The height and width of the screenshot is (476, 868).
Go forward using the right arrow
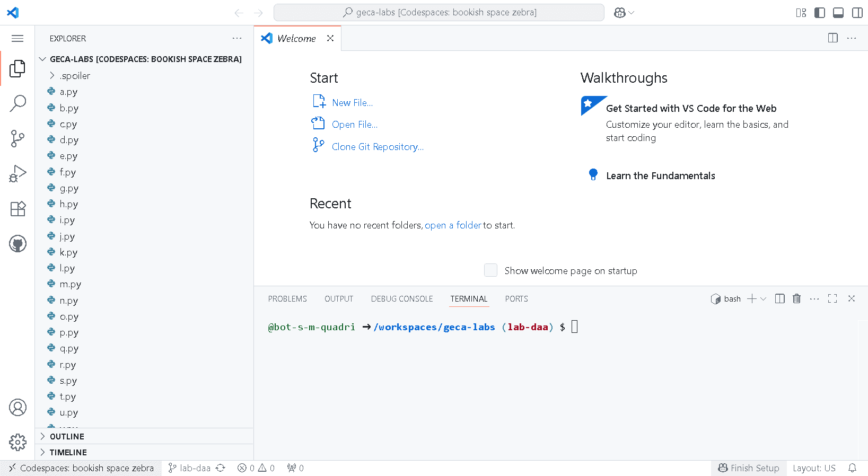(x=258, y=13)
